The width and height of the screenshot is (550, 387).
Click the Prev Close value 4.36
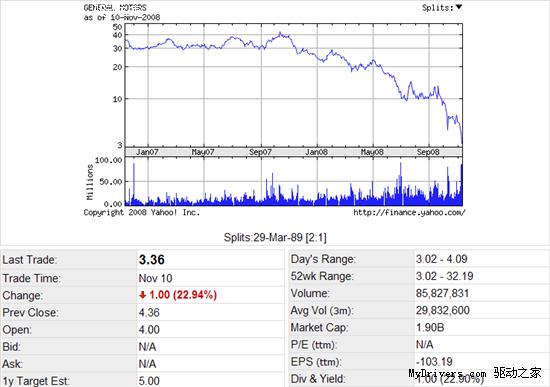[x=149, y=312]
